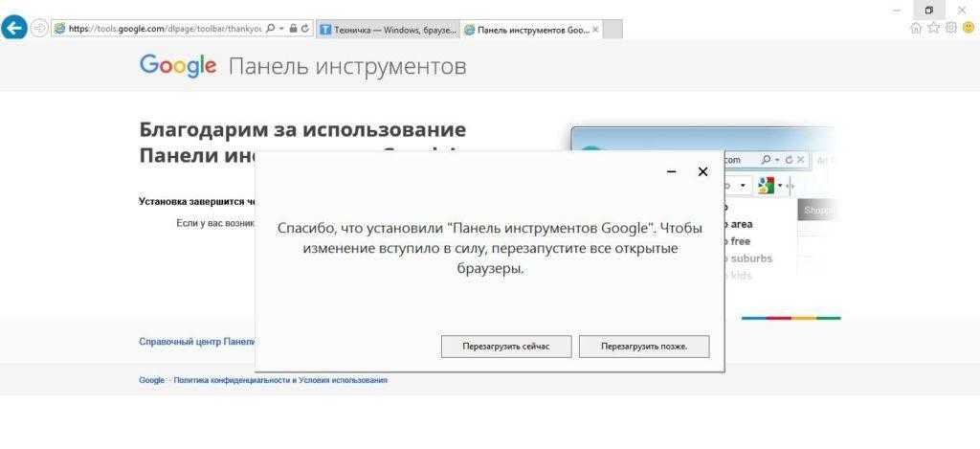980x449 pixels.
Task: Click the Google logo in page header
Action: [178, 65]
